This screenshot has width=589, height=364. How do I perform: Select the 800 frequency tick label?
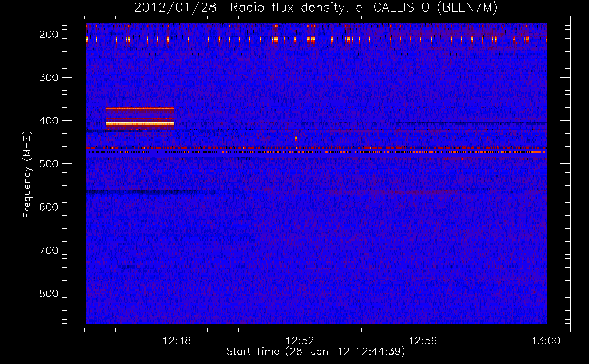click(48, 293)
